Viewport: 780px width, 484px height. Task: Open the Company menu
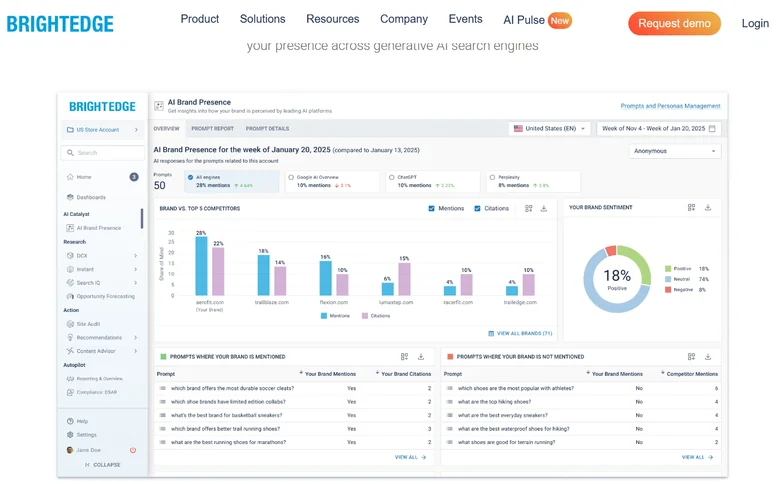coord(404,19)
